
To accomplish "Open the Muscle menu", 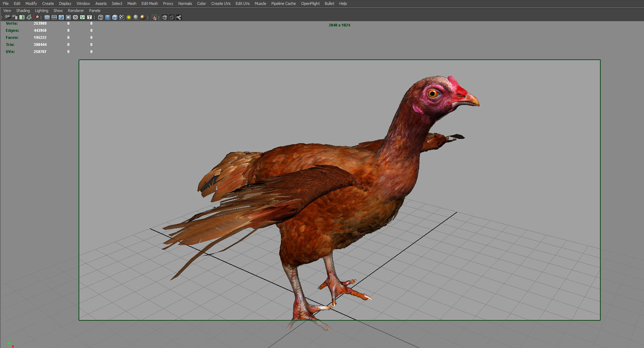I will point(260,3).
